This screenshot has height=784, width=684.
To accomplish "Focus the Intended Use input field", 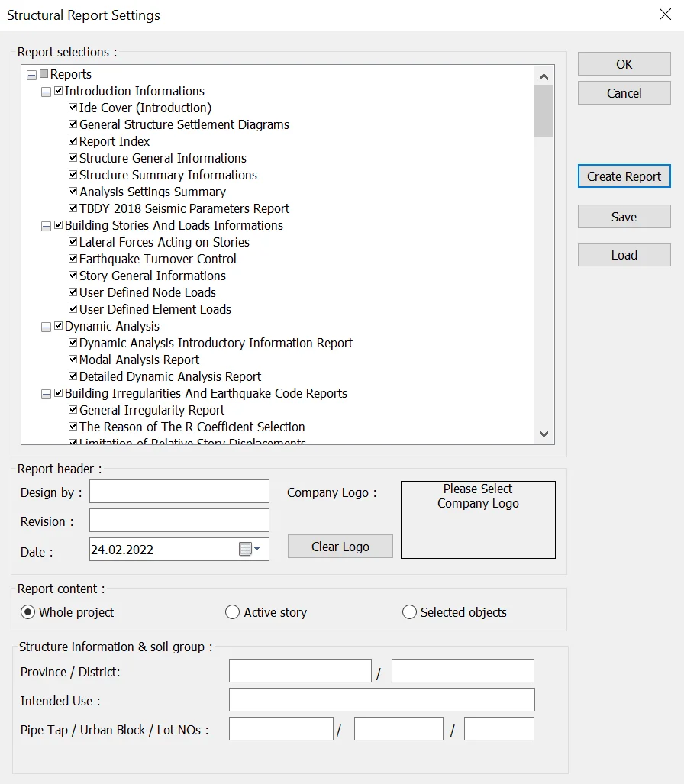I will tap(382, 700).
